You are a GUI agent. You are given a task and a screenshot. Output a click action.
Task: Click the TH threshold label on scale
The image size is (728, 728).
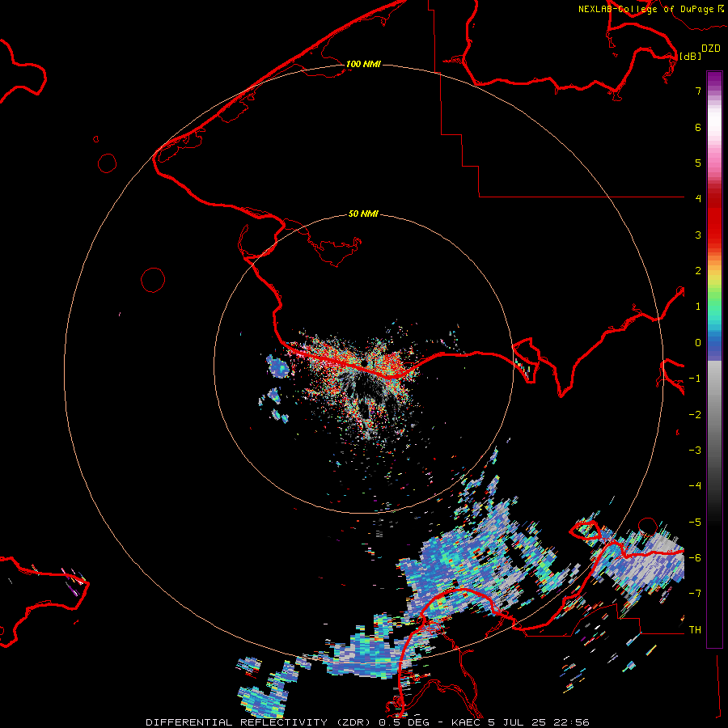[x=695, y=630]
